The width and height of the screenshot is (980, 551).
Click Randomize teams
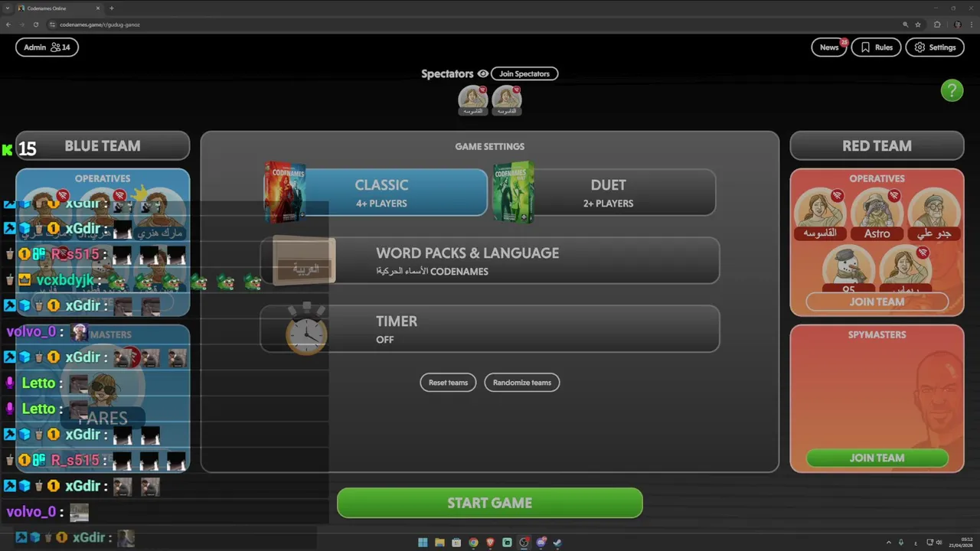pyautogui.click(x=522, y=383)
